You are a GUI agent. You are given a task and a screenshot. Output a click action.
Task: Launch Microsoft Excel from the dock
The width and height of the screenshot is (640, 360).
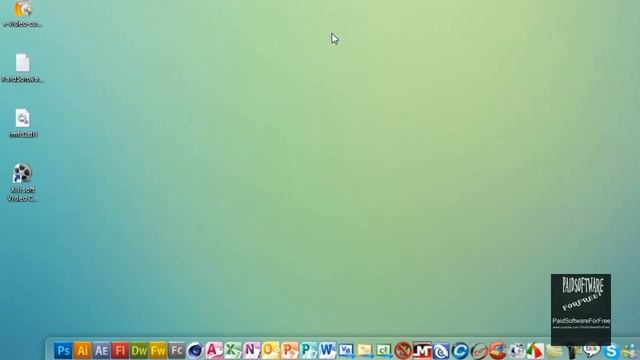click(233, 351)
